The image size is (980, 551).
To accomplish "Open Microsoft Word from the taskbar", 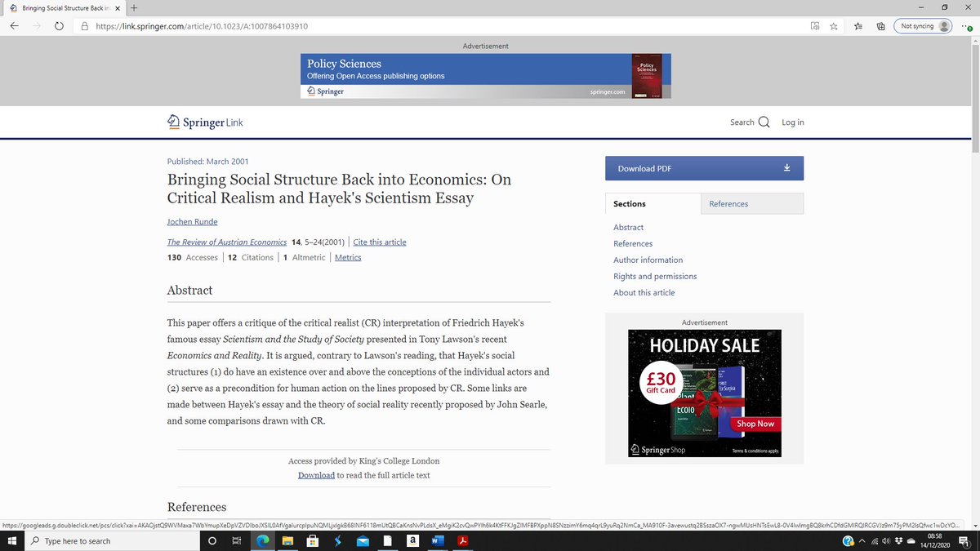I will tap(438, 540).
